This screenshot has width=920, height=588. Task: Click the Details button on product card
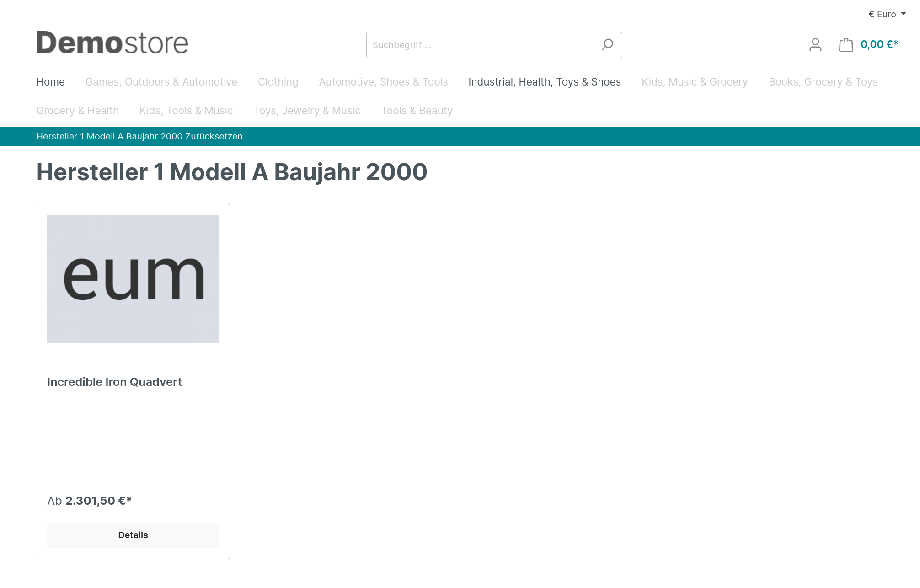(133, 535)
